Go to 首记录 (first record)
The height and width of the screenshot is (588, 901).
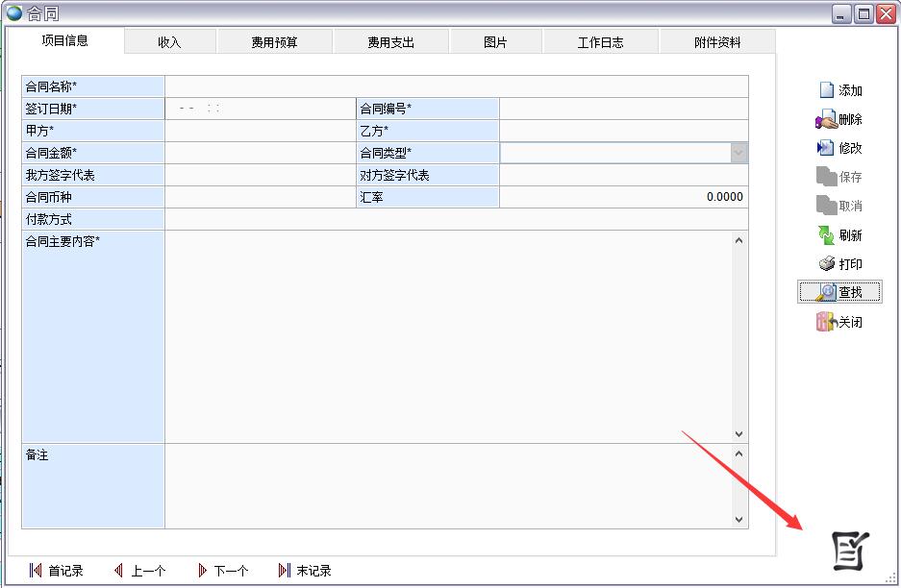point(56,571)
